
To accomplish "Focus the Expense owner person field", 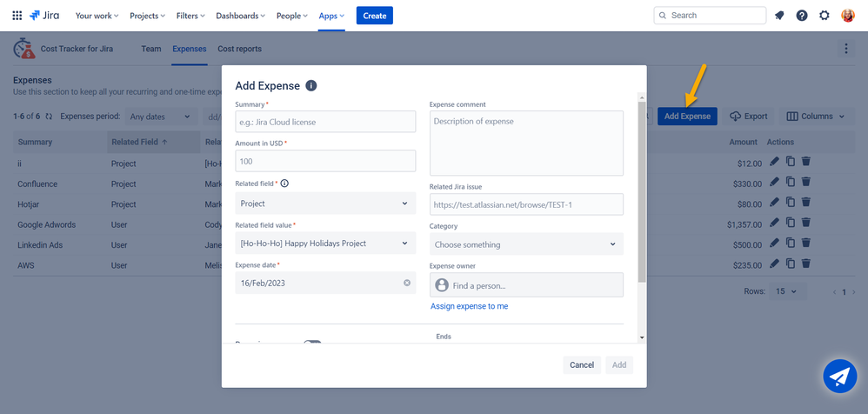I will coord(526,285).
